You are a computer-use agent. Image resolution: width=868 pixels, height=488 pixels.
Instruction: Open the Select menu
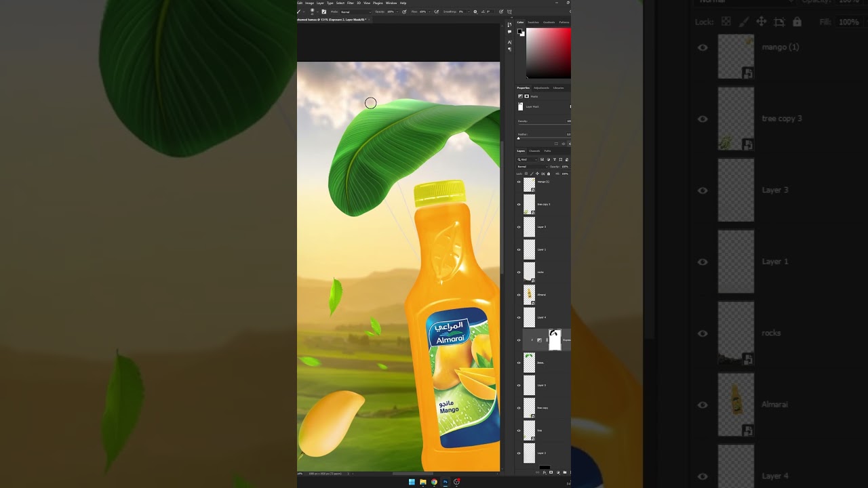[x=340, y=3]
